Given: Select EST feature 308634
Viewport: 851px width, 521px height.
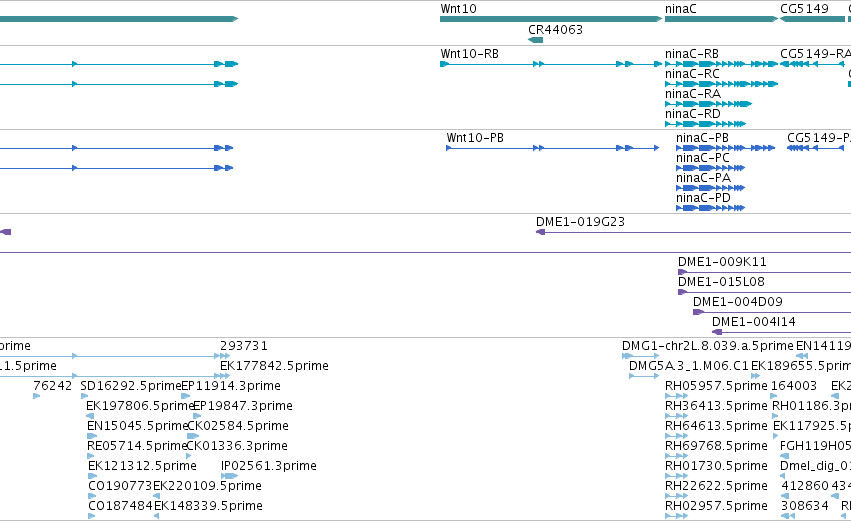Looking at the screenshot, I should coord(805,507).
